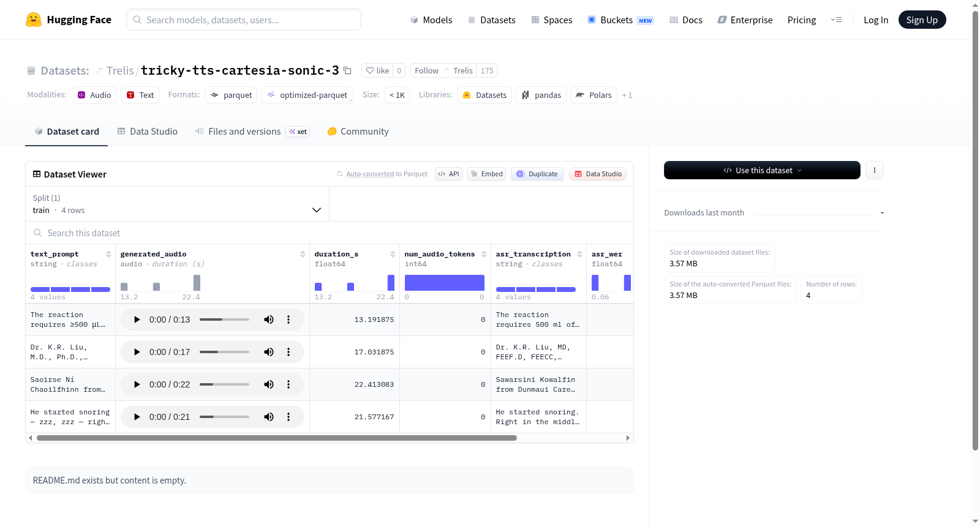Sort by the num_audio_tokens column

pos(484,254)
